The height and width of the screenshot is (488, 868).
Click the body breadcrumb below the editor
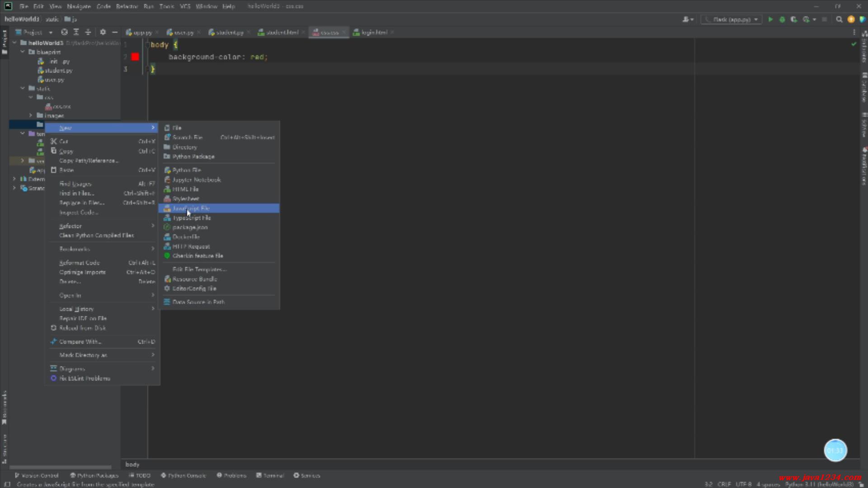(x=132, y=465)
